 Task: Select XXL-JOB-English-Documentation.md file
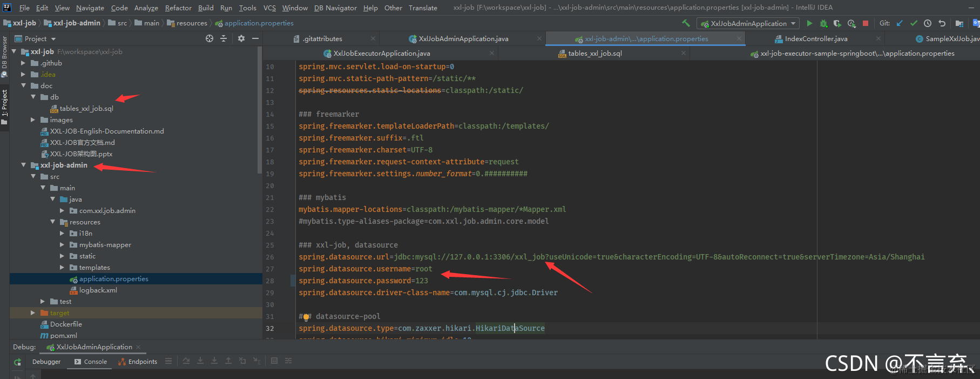coord(107,131)
